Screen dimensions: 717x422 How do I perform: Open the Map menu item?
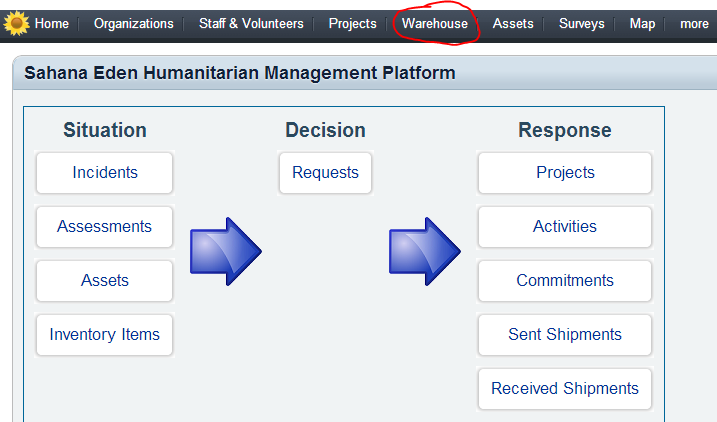642,23
